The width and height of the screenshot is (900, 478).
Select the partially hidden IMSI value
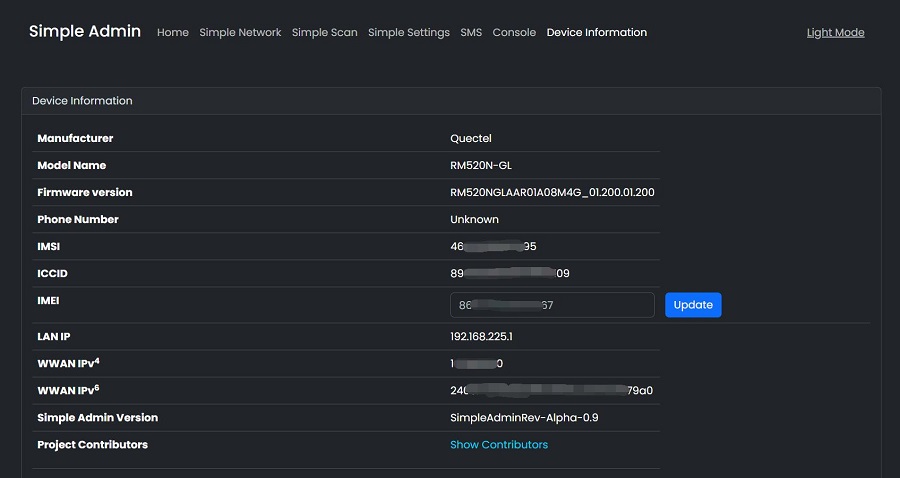pos(494,246)
